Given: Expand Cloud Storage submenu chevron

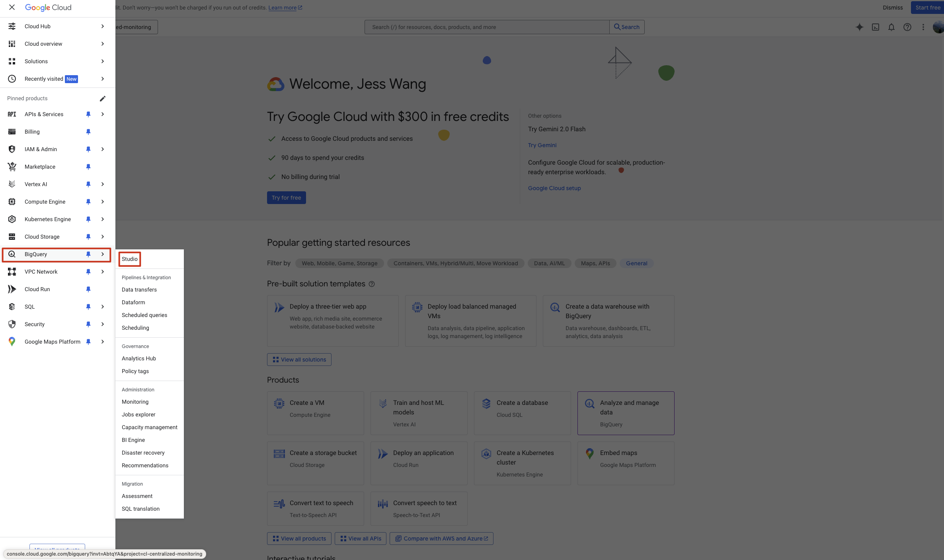Looking at the screenshot, I should pos(103,237).
